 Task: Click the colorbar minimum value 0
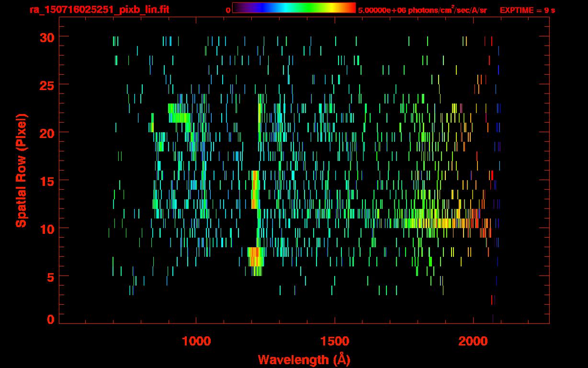pyautogui.click(x=228, y=10)
